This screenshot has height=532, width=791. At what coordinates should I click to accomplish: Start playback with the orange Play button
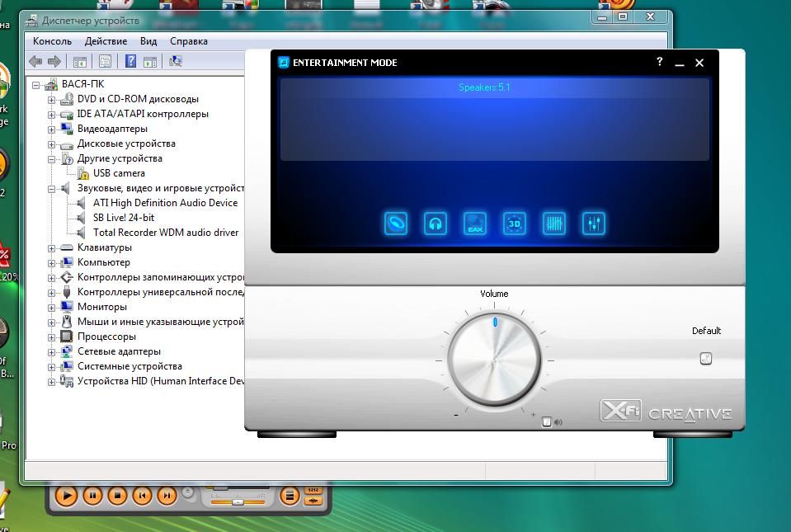point(66,496)
